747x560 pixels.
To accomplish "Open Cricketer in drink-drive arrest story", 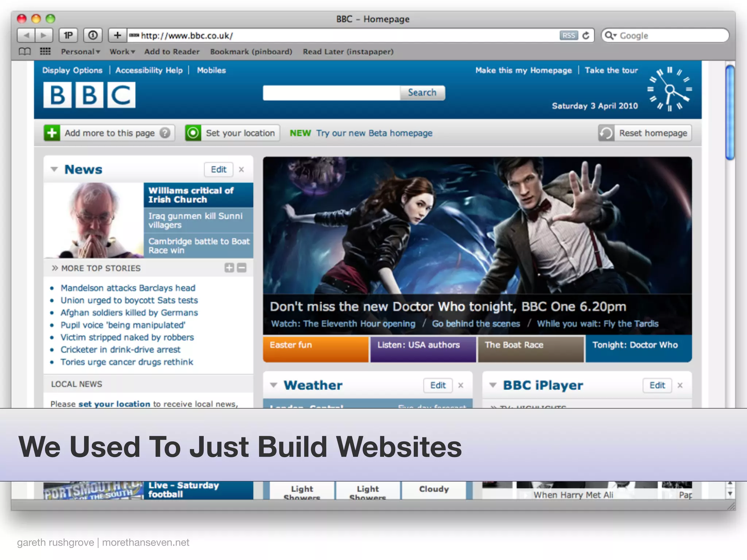I will tap(120, 350).
